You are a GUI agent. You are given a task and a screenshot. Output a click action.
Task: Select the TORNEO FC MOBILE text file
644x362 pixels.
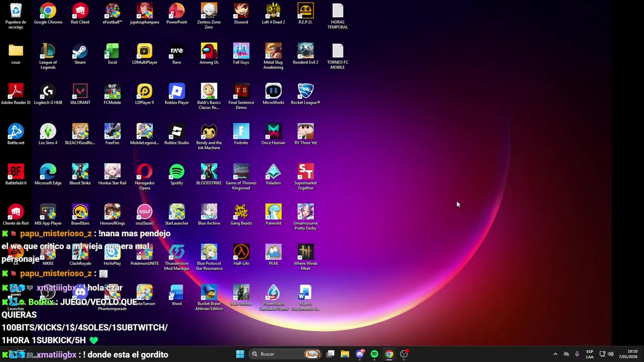[x=338, y=56]
